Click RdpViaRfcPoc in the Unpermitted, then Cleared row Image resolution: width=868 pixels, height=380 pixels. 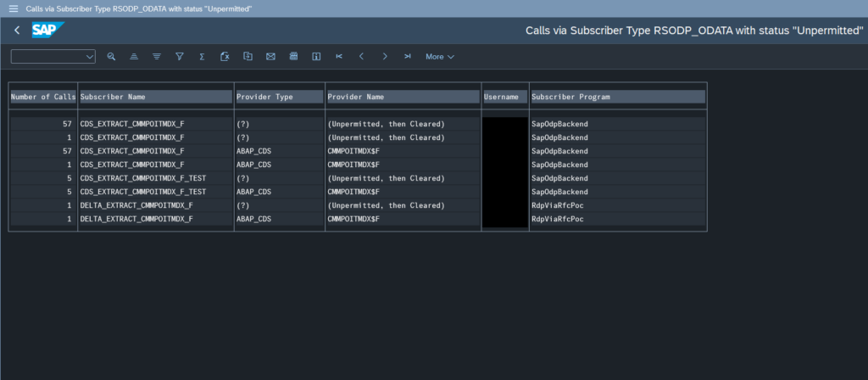(558, 205)
